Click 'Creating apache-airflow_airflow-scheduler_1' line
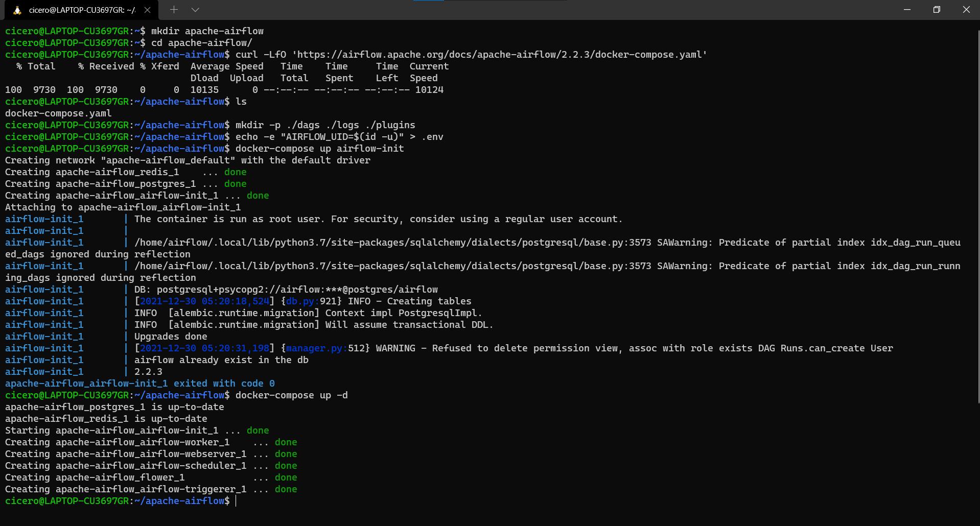This screenshot has height=526, width=980. 151,466
